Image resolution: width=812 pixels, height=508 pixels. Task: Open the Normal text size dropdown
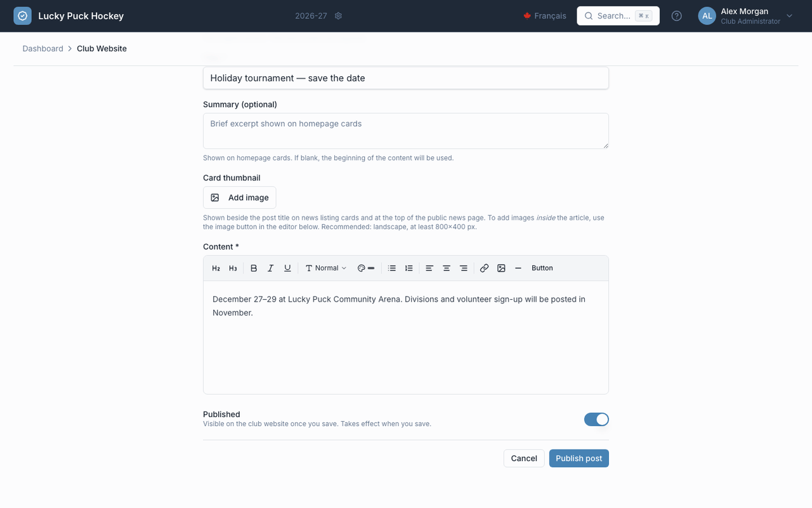tap(326, 268)
